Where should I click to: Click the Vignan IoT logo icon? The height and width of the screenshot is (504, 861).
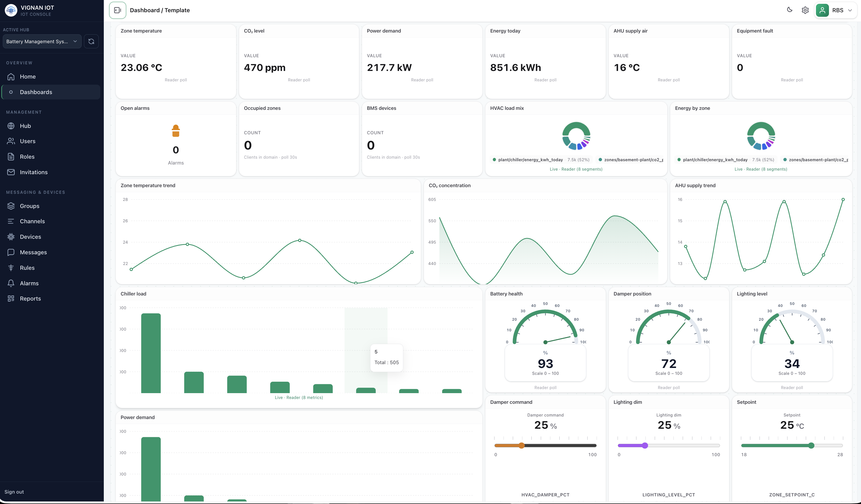point(11,10)
